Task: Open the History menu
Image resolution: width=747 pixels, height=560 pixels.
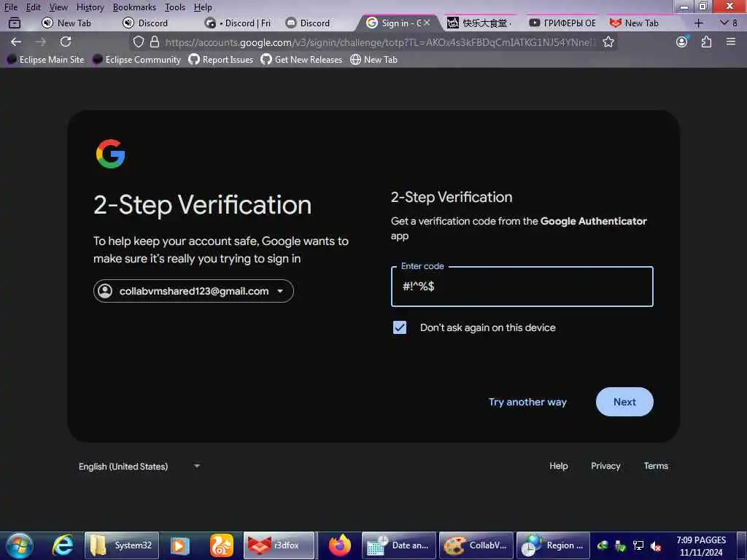Action: (90, 7)
